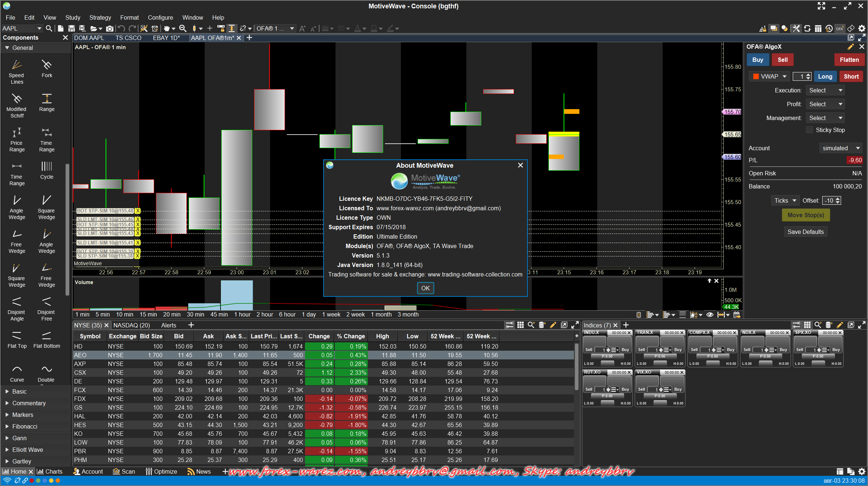Click the pencil edit icon in AlgoX panel
Image resolution: width=868 pixels, height=486 pixels.
[x=851, y=47]
